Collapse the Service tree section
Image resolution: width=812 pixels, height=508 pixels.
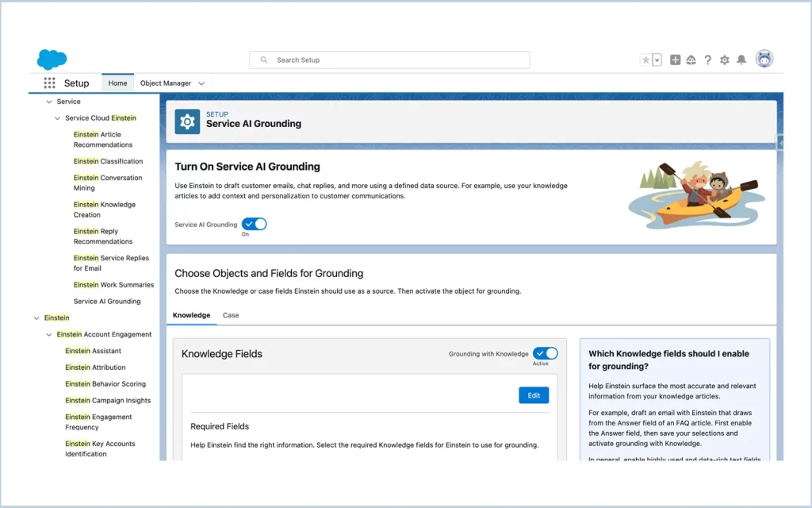(x=49, y=102)
